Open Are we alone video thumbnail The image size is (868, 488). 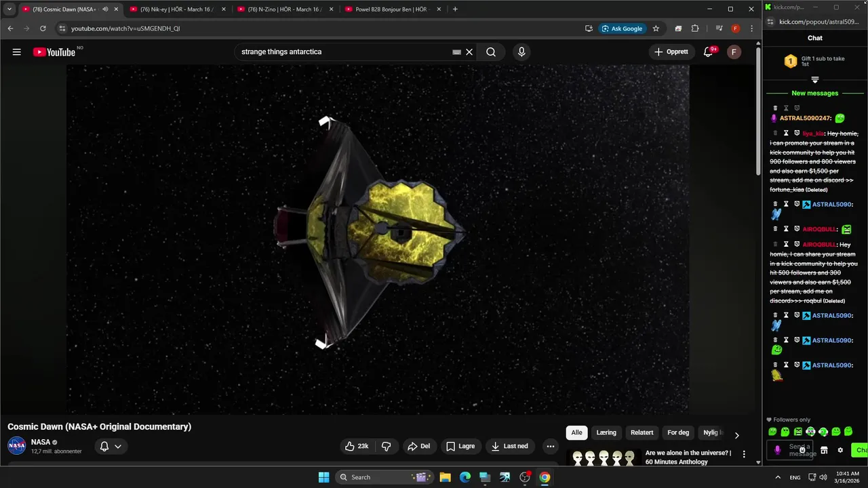click(x=604, y=458)
